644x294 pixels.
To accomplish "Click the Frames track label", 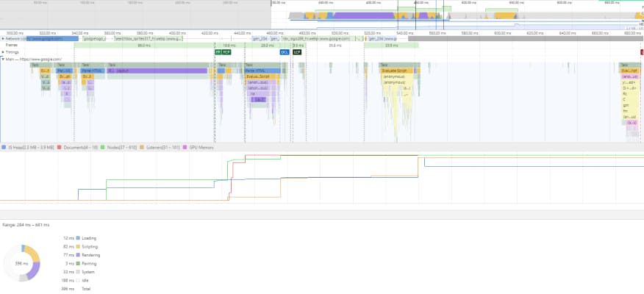I will point(12,45).
